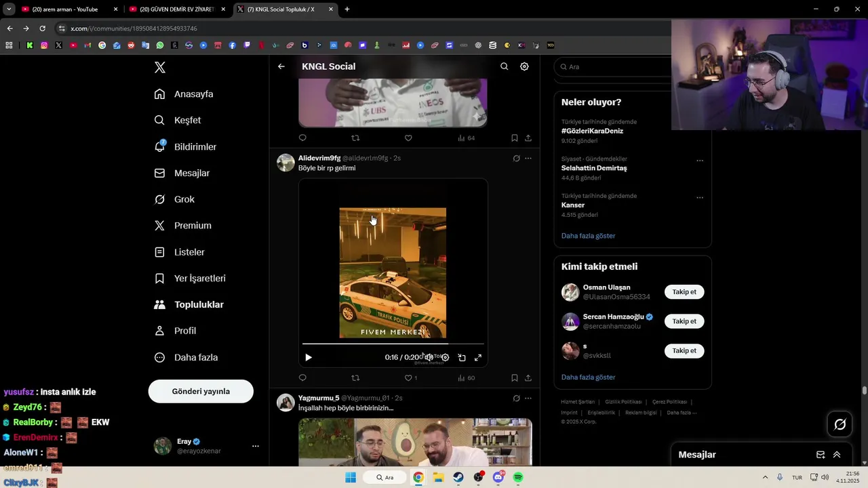Viewport: 868px width, 488px height.
Task: Open Yer İşaretleri bookmarks
Action: point(190,279)
